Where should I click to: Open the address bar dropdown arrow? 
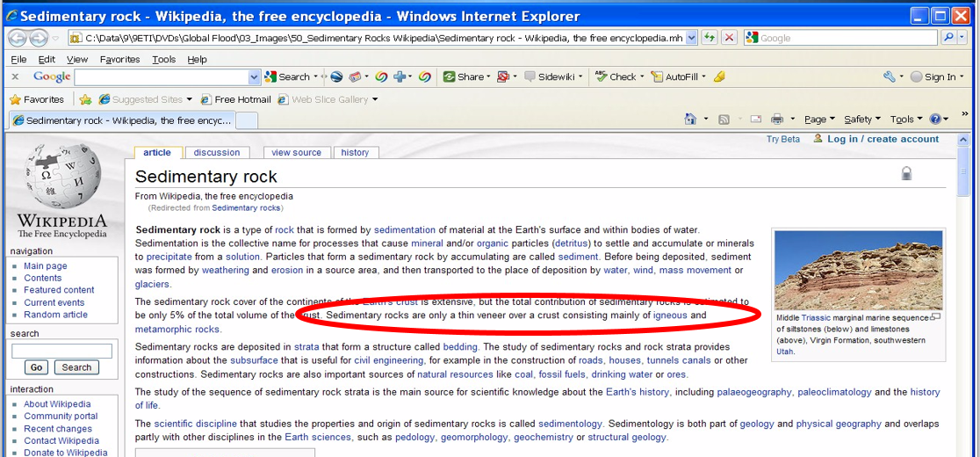pos(691,38)
